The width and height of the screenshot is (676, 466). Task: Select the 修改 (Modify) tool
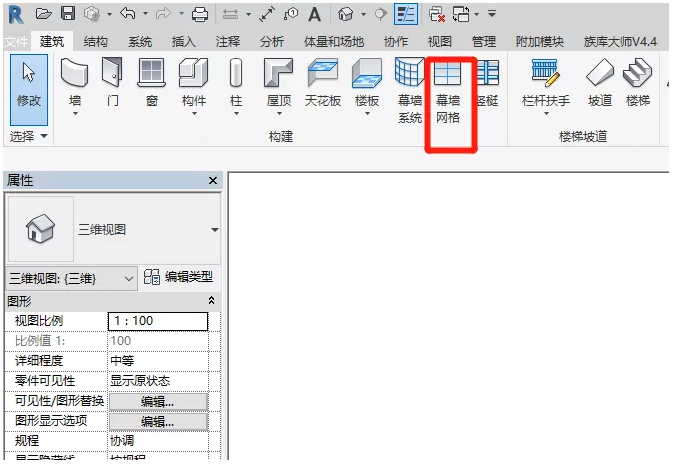click(x=29, y=90)
